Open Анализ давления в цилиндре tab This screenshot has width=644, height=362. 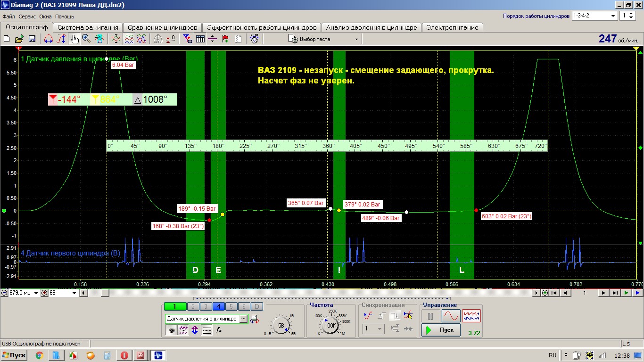pyautogui.click(x=372, y=27)
